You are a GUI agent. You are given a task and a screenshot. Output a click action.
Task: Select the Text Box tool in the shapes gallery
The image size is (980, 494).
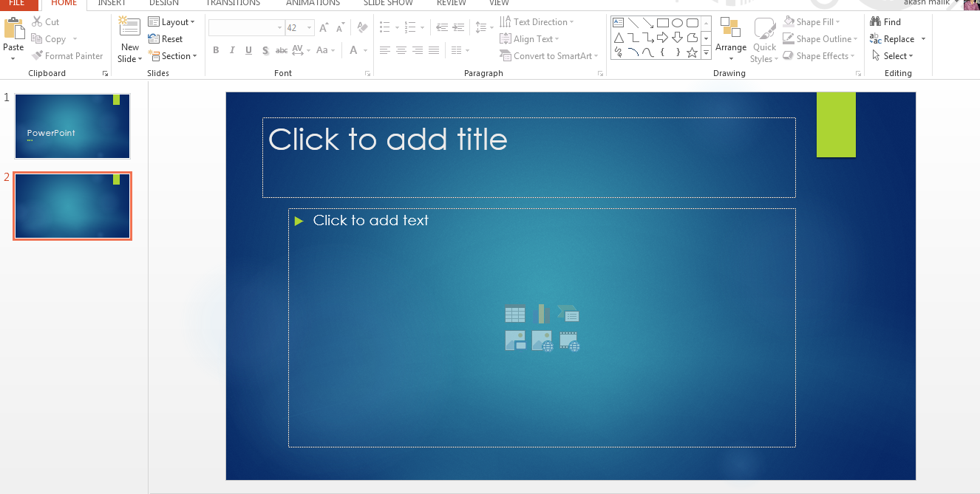(x=619, y=22)
